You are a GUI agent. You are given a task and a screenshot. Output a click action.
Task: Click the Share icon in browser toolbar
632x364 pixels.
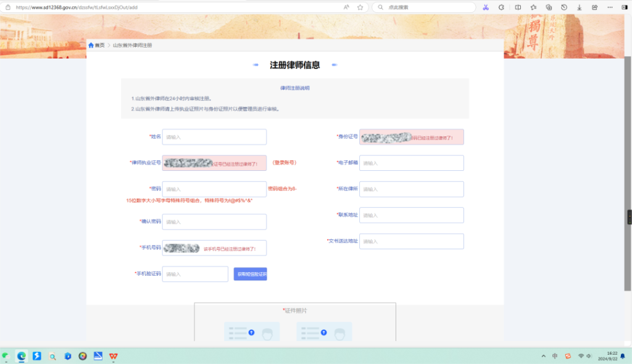point(594,7)
